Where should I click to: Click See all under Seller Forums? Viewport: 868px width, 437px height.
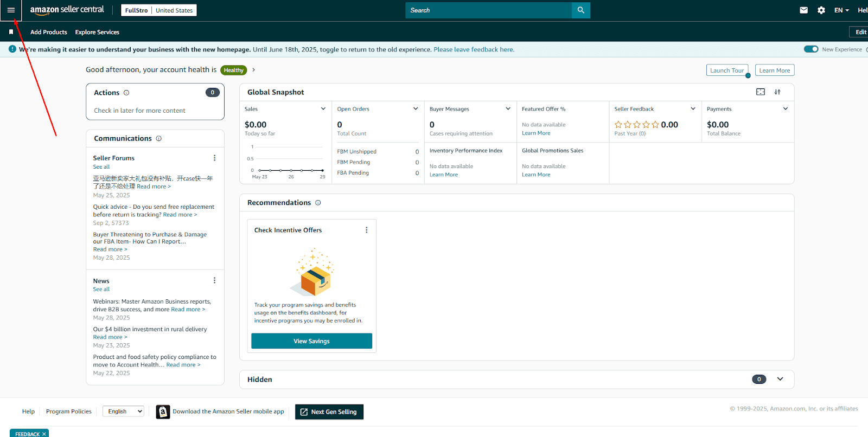pos(101,167)
